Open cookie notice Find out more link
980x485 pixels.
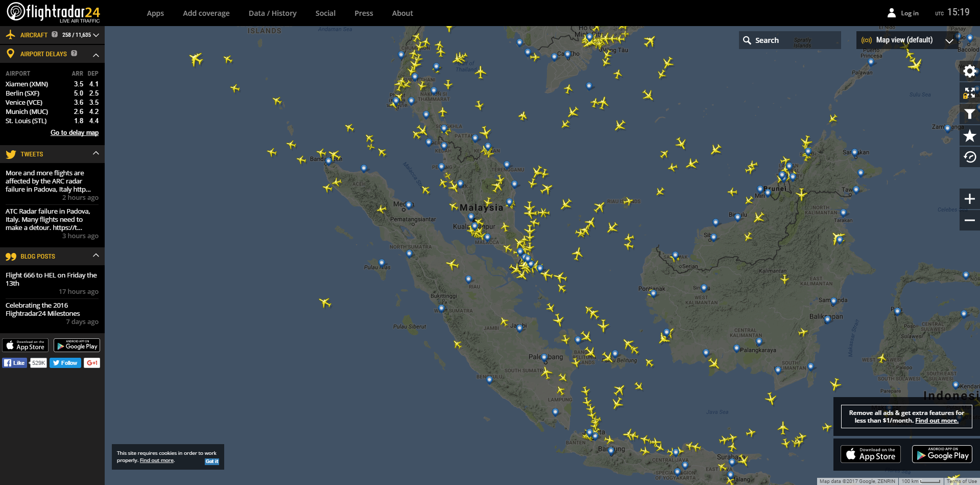pos(157,460)
